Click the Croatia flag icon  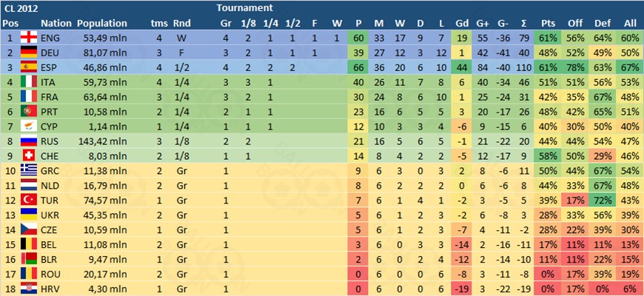pos(29,287)
